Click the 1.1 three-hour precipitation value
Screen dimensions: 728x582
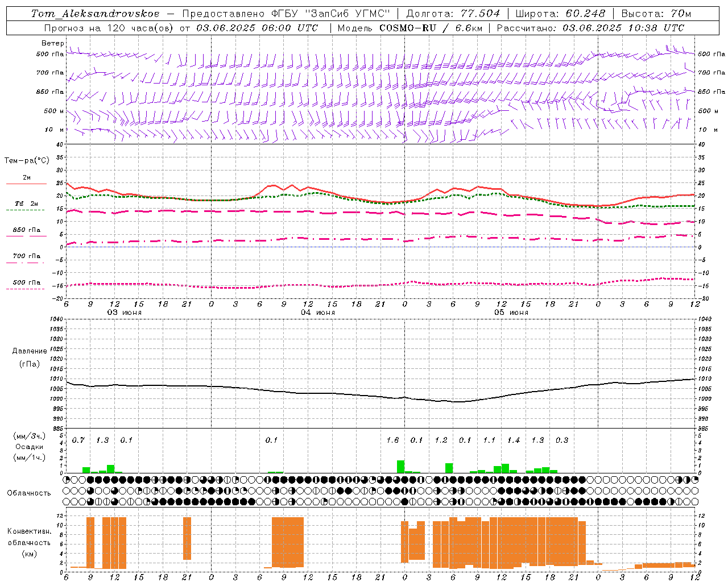pyautogui.click(x=489, y=440)
